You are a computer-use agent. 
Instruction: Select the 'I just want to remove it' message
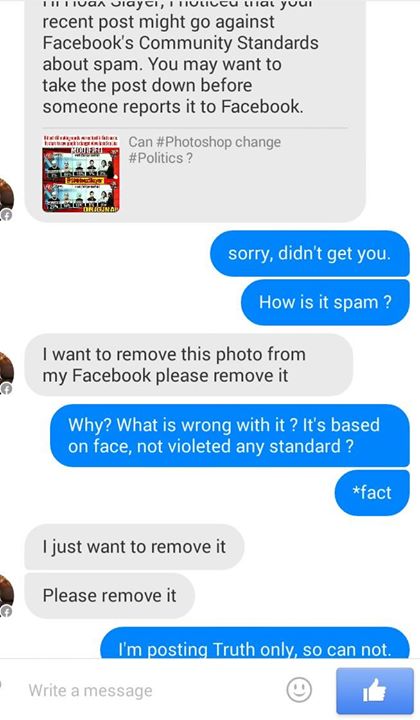134,547
